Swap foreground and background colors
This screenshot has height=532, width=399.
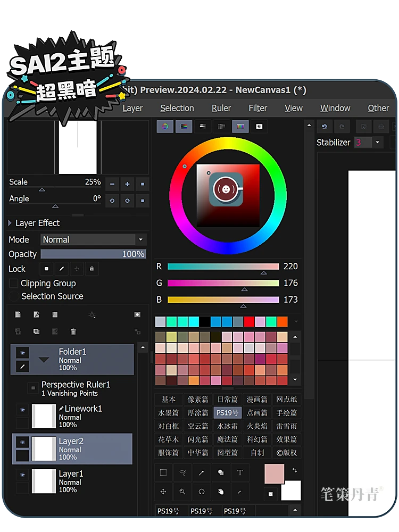coord(294,470)
